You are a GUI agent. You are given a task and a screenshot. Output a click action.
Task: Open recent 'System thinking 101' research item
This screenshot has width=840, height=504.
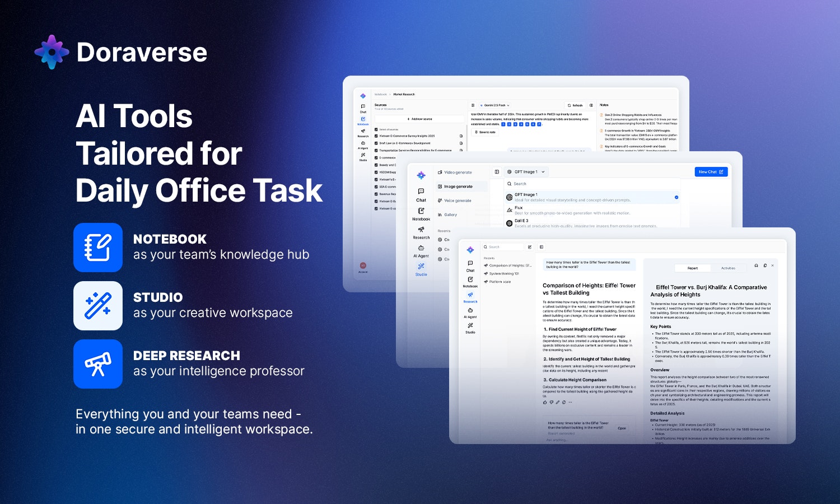click(x=502, y=274)
